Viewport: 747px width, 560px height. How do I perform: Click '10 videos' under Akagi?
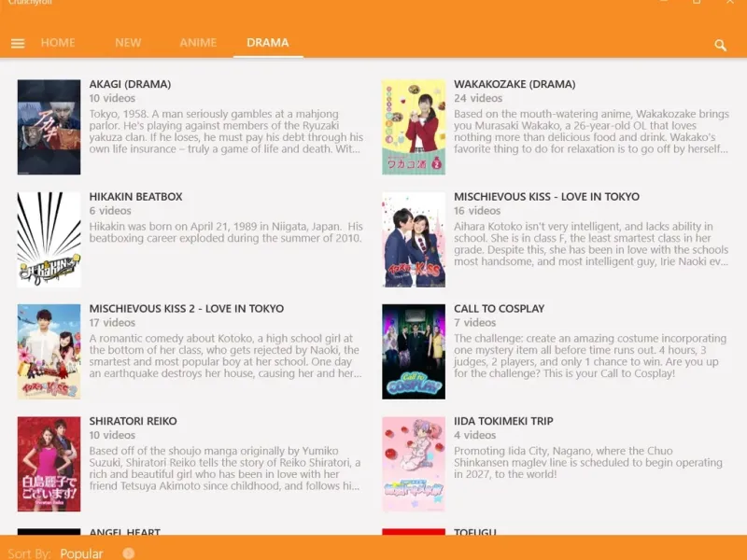click(x=112, y=98)
